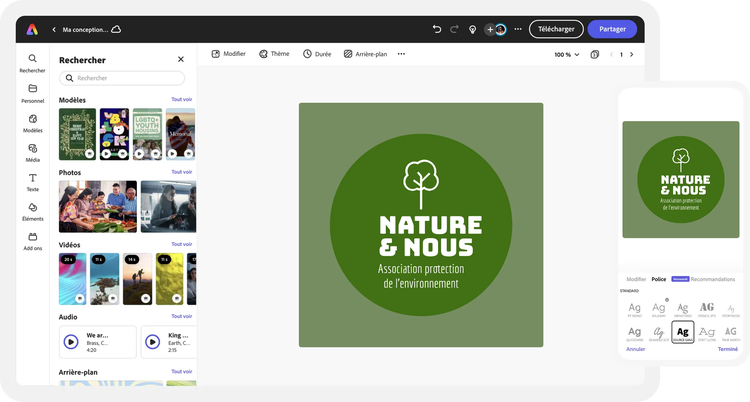Play the 'We ar...' audio track
This screenshot has height=402, width=750.
click(x=71, y=342)
